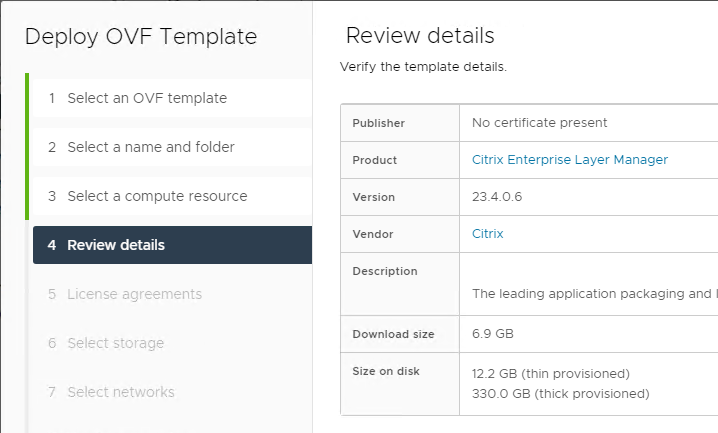Click step 5 License agreements
This screenshot has height=433, width=718.
[172, 294]
